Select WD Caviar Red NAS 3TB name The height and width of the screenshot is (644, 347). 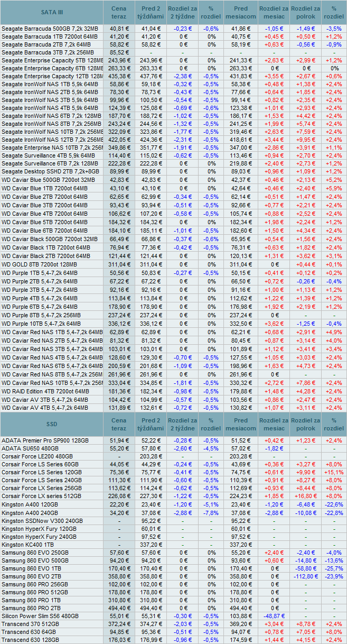(52, 349)
